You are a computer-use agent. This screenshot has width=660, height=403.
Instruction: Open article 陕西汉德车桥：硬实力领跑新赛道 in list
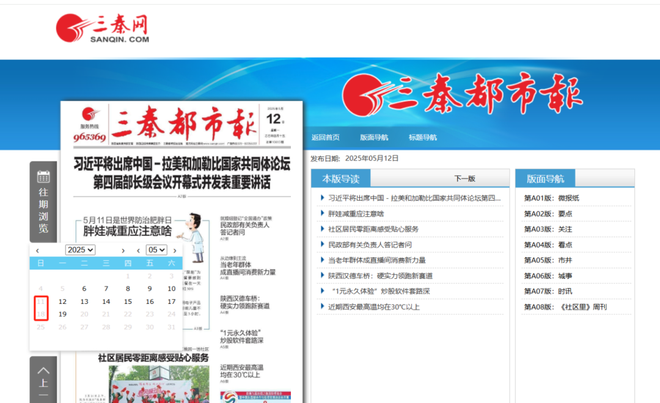coord(380,276)
